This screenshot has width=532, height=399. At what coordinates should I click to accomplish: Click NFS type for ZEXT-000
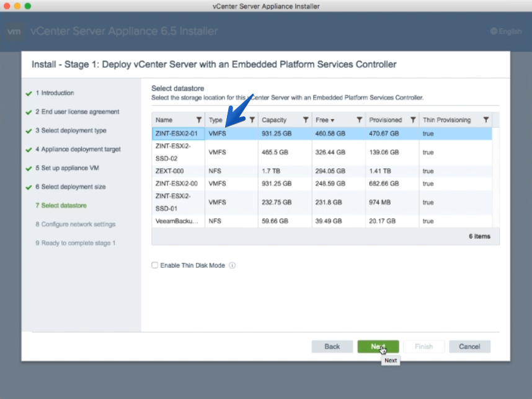[x=215, y=171]
